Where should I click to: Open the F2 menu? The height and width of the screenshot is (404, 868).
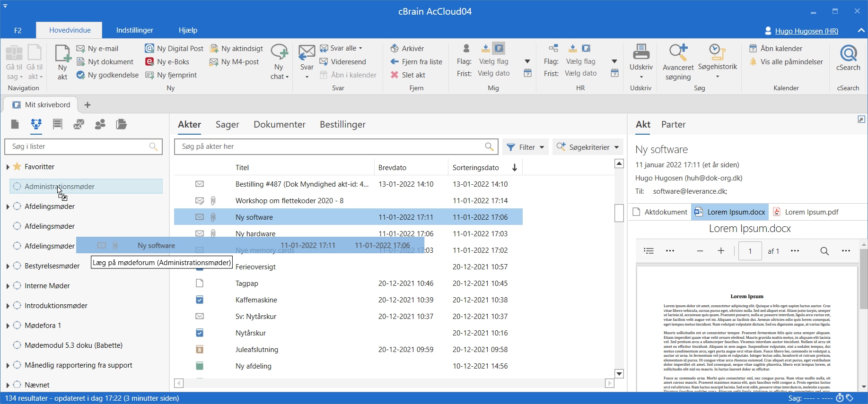18,30
